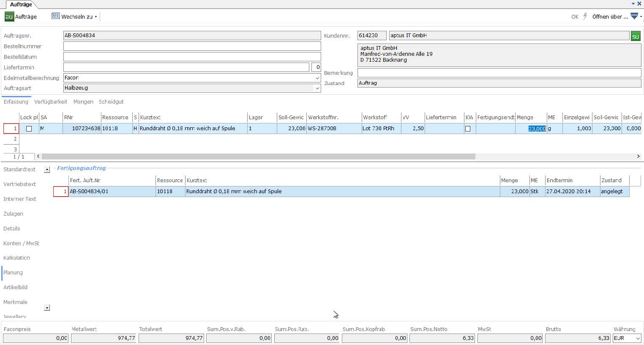Click the Endtermin column header
Screen dimensions: 644x345
(x=573, y=181)
